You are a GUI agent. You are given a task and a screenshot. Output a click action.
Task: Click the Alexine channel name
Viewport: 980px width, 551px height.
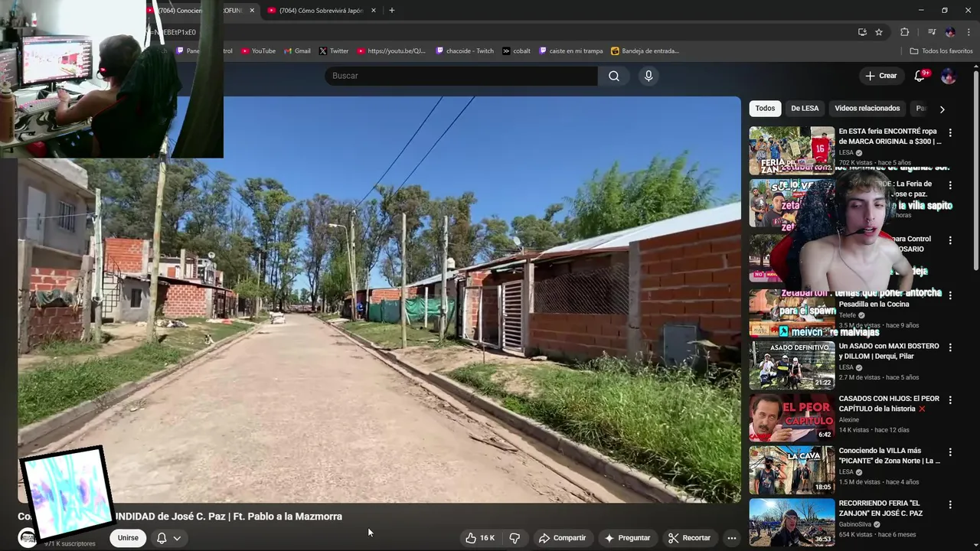[848, 420]
